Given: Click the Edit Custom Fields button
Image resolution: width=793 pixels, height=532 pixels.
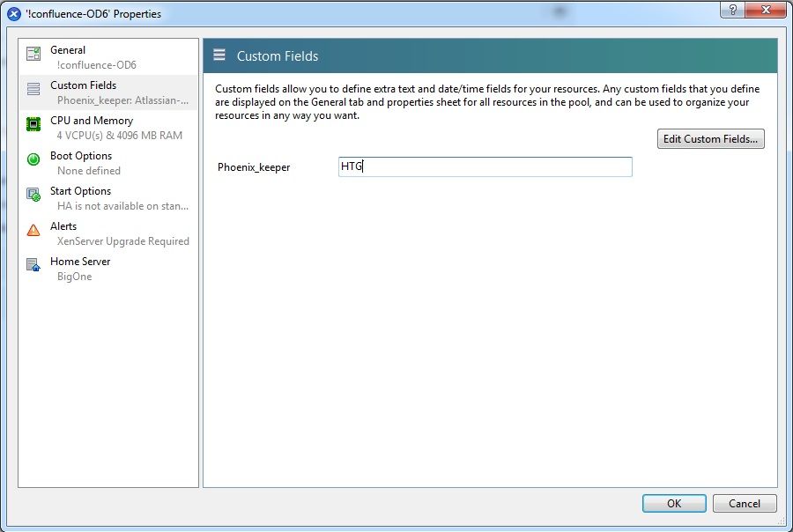Looking at the screenshot, I should pos(710,139).
